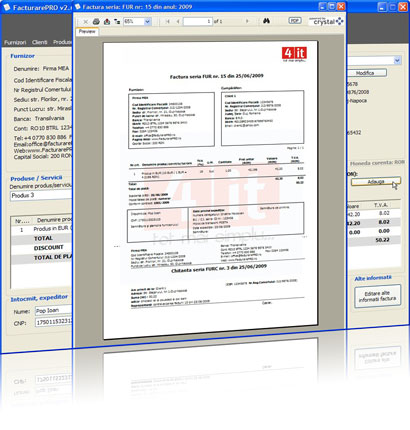Go to next page arrow
This screenshot has width=410, height=430.
[x=247, y=21]
